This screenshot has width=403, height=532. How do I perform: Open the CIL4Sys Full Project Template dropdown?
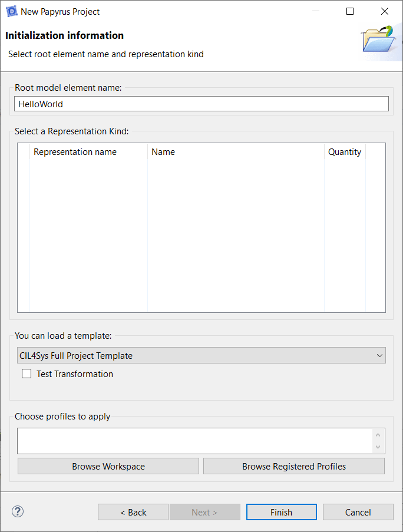pyautogui.click(x=201, y=355)
